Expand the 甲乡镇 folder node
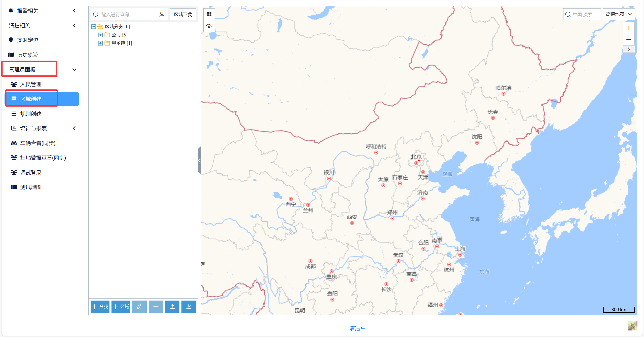Screen dimensions: 644x337 tap(100, 43)
